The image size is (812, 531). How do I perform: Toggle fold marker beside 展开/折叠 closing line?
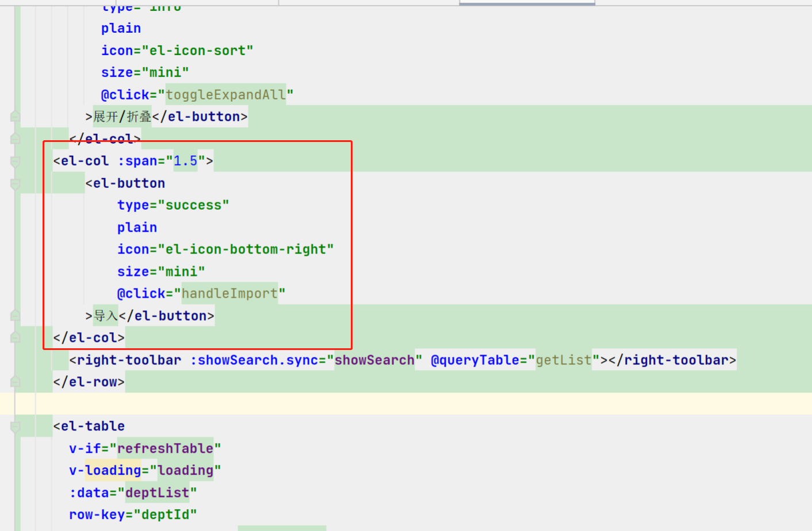coord(16,117)
